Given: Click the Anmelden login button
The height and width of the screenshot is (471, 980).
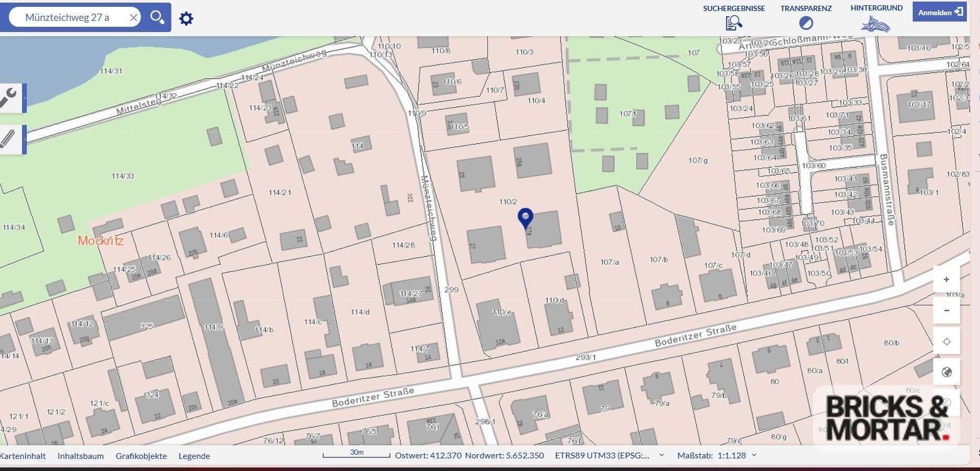Looking at the screenshot, I should [940, 12].
